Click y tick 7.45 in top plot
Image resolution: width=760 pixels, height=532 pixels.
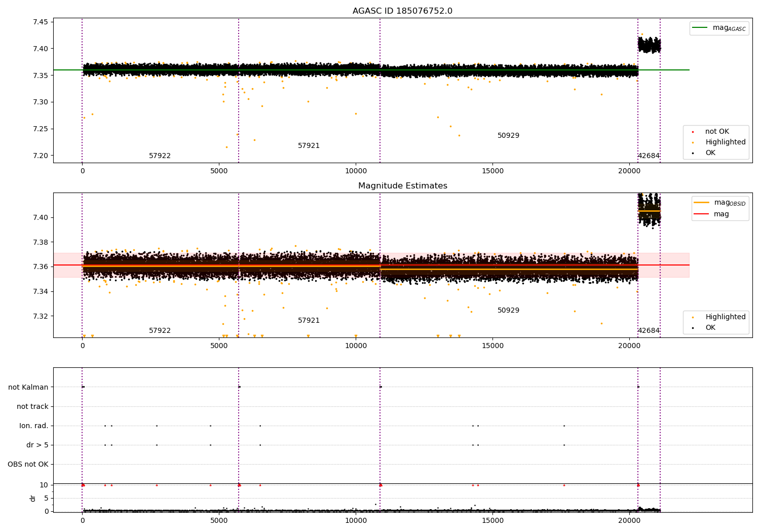click(41, 22)
